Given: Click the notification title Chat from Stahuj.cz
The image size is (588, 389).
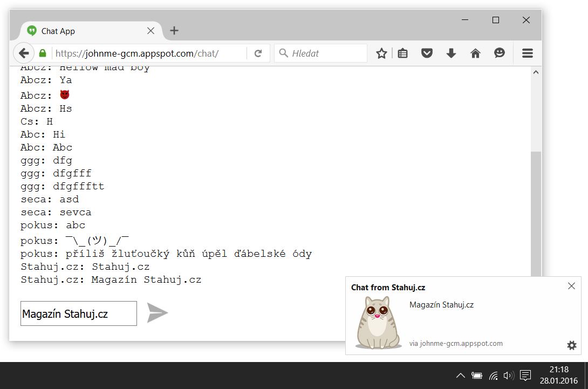Looking at the screenshot, I should 388,288.
